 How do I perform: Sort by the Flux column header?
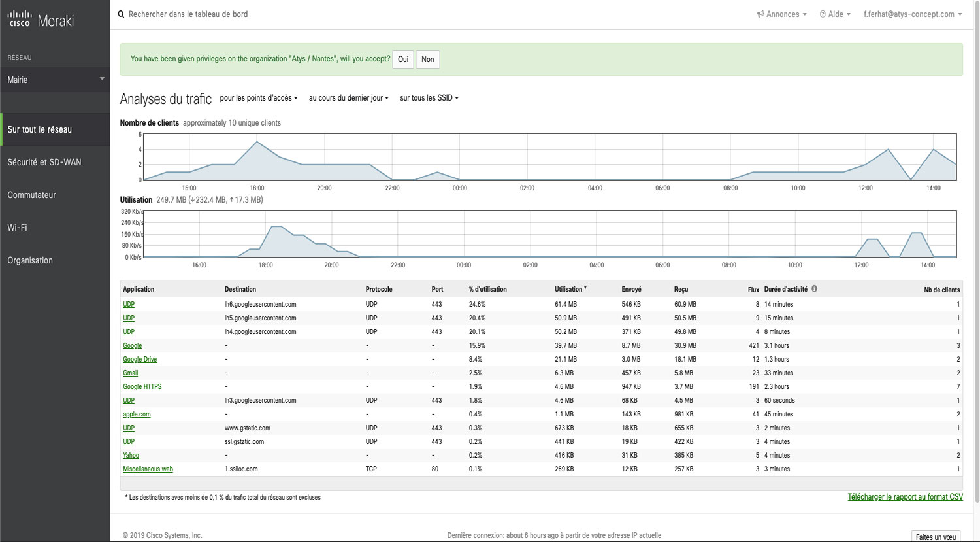(x=753, y=289)
